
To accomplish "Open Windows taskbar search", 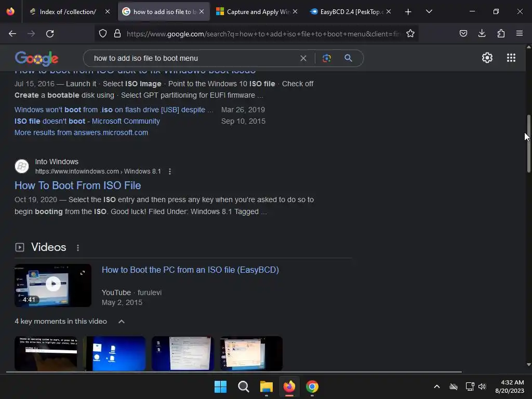I will click(243, 387).
